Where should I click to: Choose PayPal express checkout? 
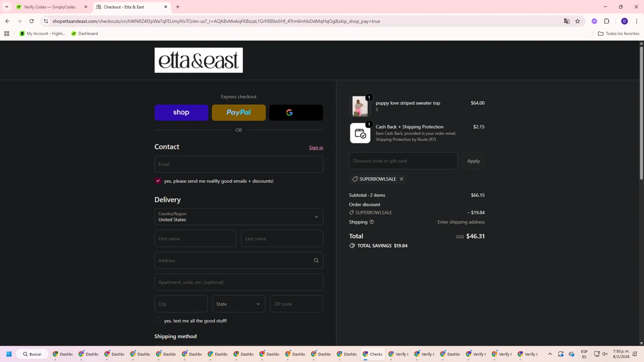tap(239, 112)
